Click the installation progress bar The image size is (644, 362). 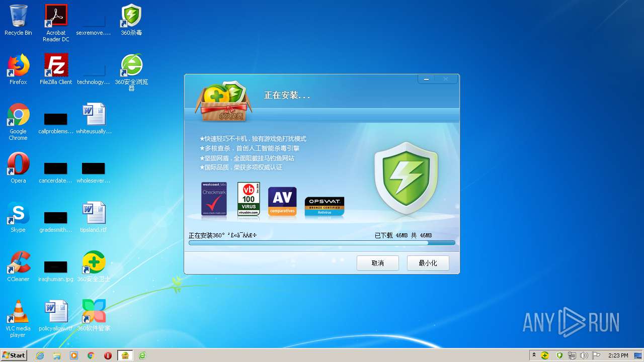pos(322,243)
